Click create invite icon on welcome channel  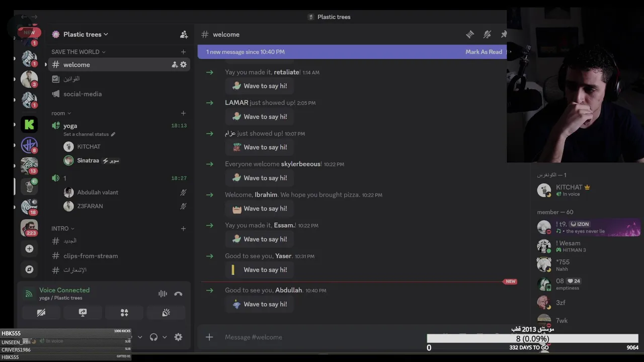pos(175,64)
